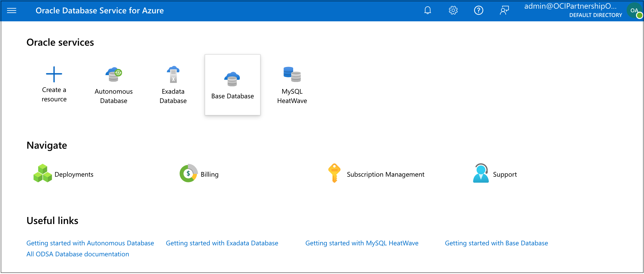Click the Deployments green cubes icon

[x=43, y=173]
